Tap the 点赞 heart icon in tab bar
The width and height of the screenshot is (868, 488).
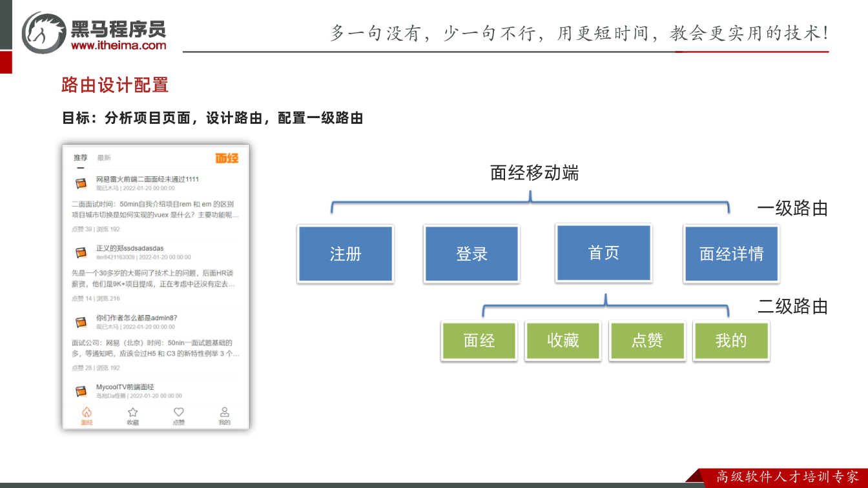coord(179,412)
